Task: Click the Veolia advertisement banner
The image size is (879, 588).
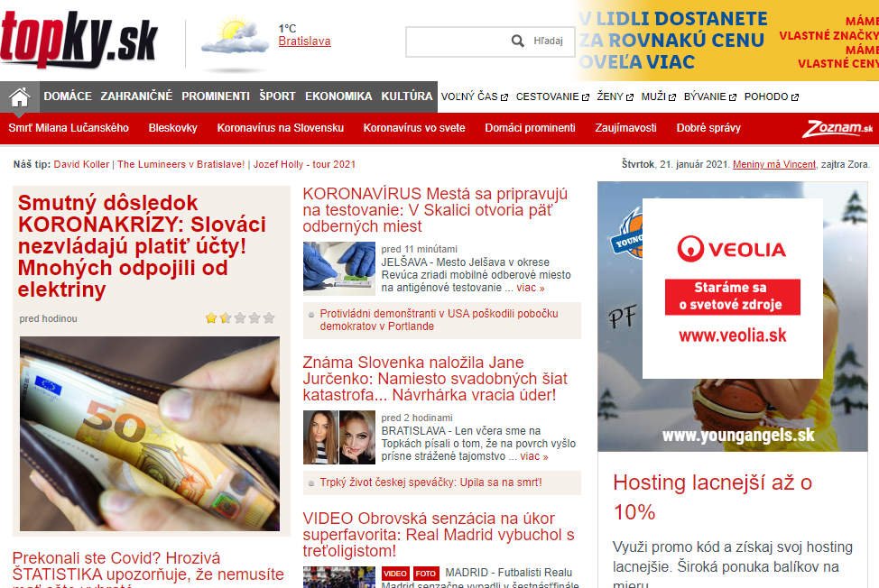Action: point(732,289)
